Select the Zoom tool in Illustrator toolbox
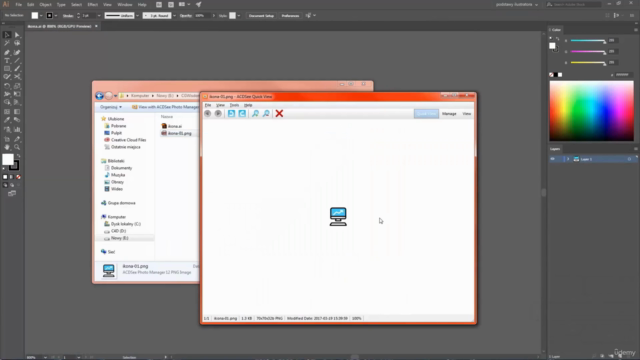This screenshot has width=640, height=360. [17, 147]
